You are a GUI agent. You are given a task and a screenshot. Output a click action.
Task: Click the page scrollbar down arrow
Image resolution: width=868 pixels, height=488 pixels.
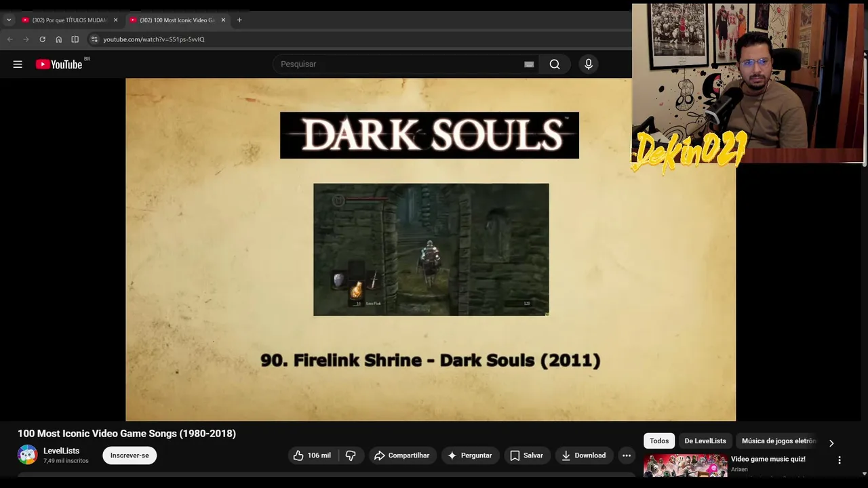(864, 474)
